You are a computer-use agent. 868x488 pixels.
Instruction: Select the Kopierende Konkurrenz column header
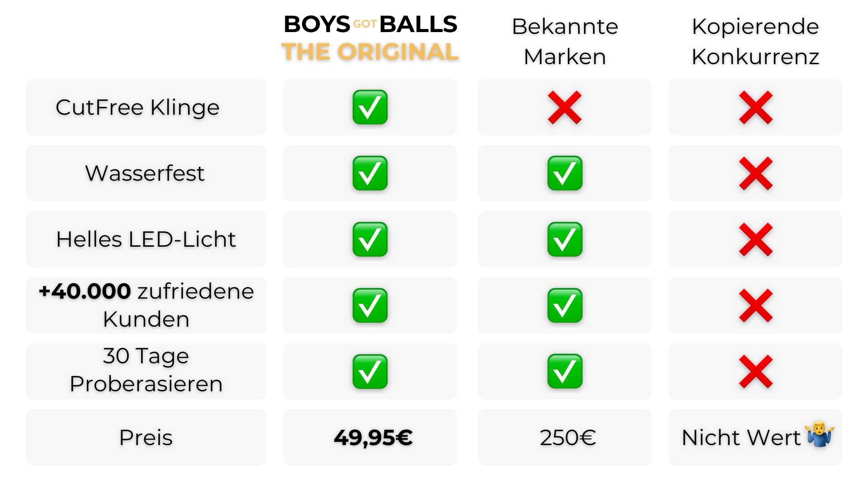pyautogui.click(x=755, y=41)
